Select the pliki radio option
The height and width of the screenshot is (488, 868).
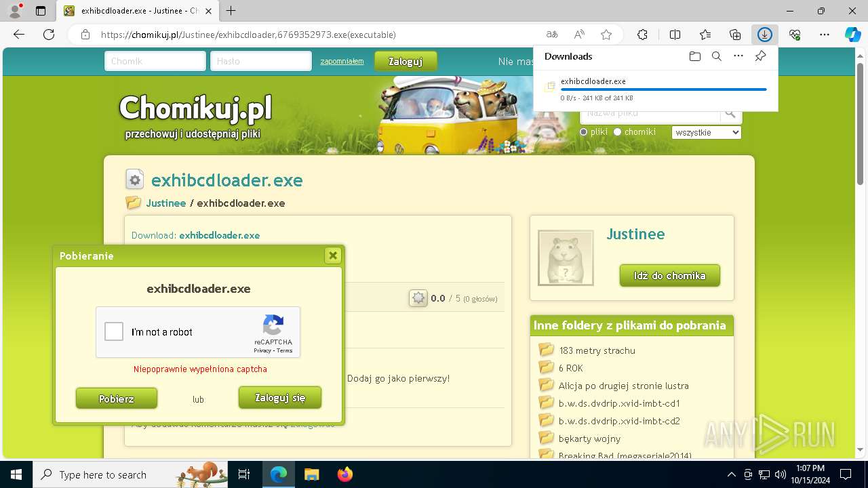(x=583, y=132)
